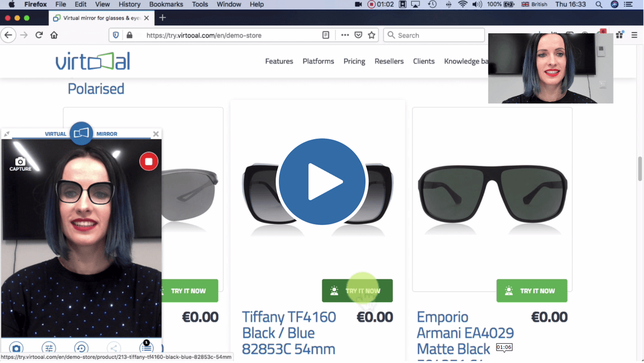This screenshot has width=644, height=363.
Task: Open the Firefox hamburger menu
Action: pyautogui.click(x=635, y=35)
